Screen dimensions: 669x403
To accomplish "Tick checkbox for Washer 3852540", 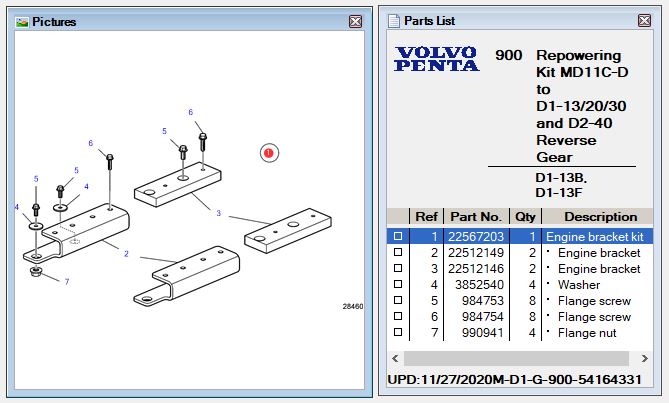I will point(398,284).
